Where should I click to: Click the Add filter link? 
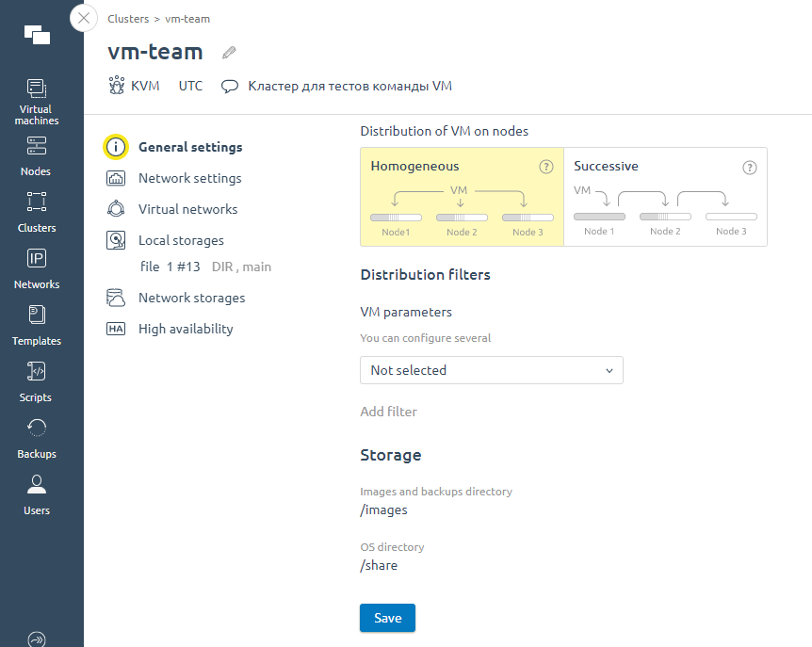coord(387,412)
